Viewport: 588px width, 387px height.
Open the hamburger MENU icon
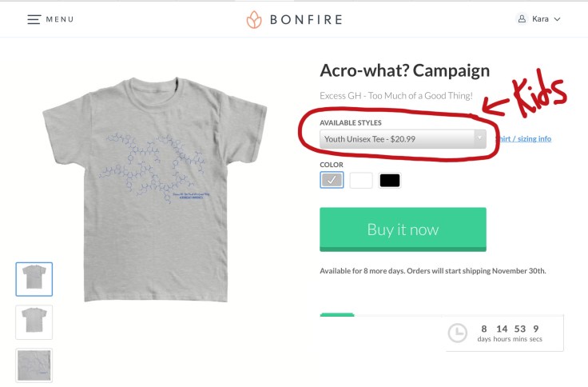point(34,19)
